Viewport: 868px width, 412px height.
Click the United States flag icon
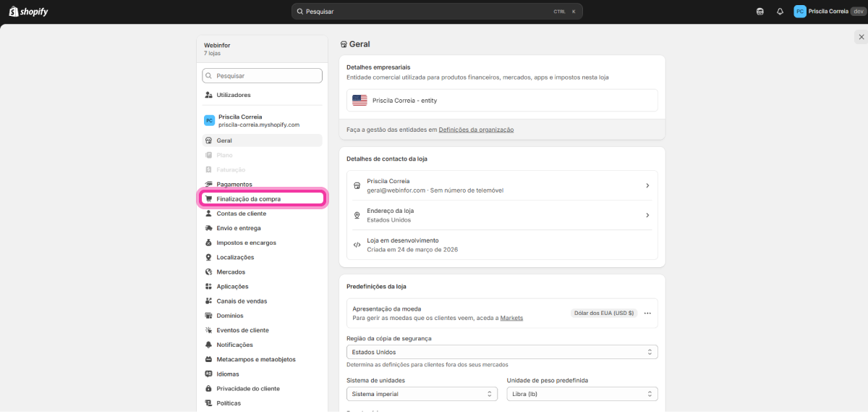(359, 101)
